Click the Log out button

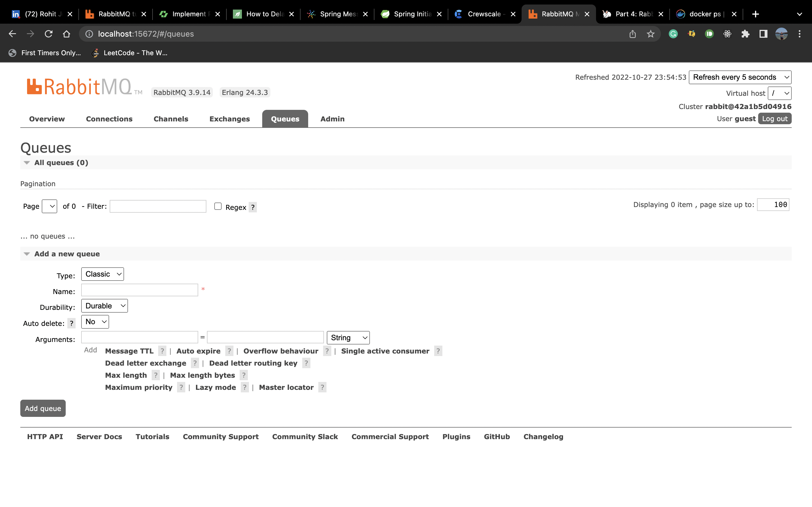(x=775, y=119)
